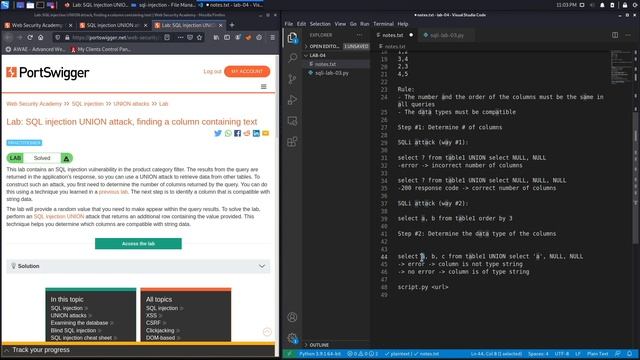Open the Terminal menu

(x=383, y=24)
